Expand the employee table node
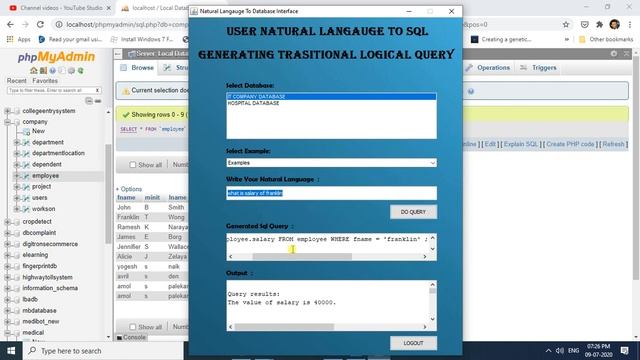This screenshot has width=640, height=360. [17, 176]
